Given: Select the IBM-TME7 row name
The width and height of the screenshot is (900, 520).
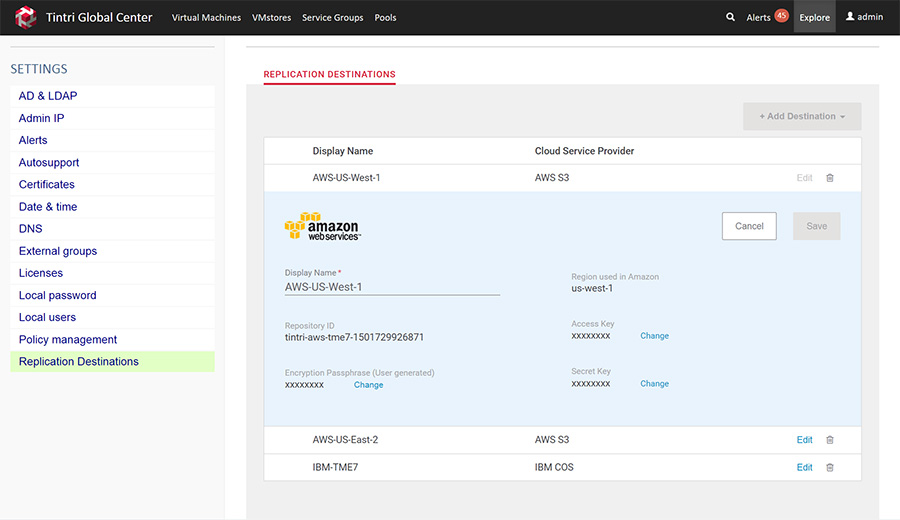Looking at the screenshot, I should click(335, 467).
